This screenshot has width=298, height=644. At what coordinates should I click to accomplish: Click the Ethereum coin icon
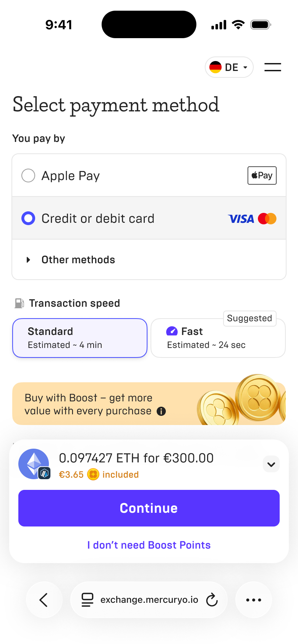pyautogui.click(x=34, y=464)
